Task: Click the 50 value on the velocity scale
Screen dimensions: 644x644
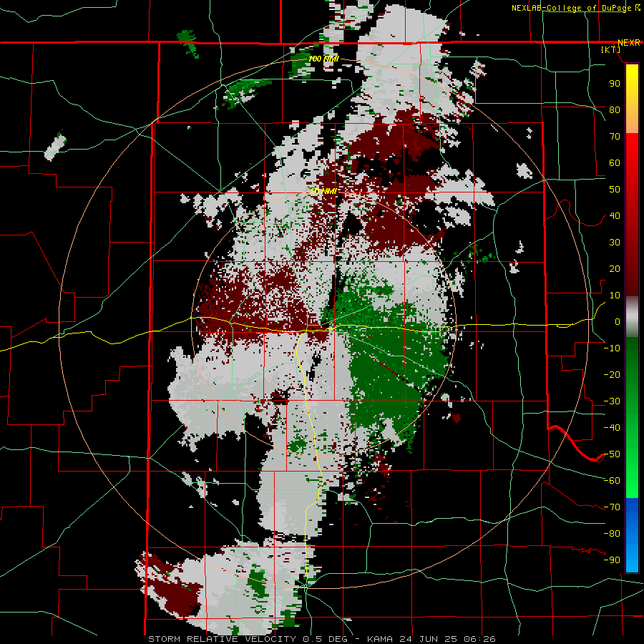Action: click(615, 190)
